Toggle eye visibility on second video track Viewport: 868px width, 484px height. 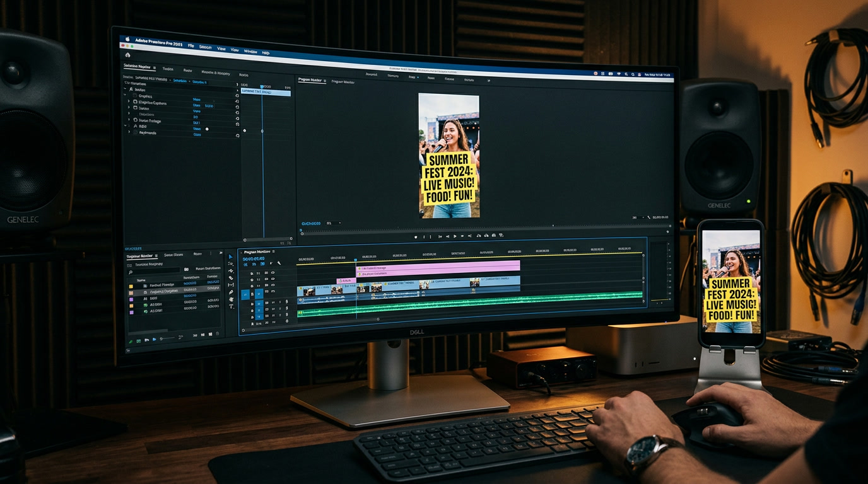tap(273, 279)
